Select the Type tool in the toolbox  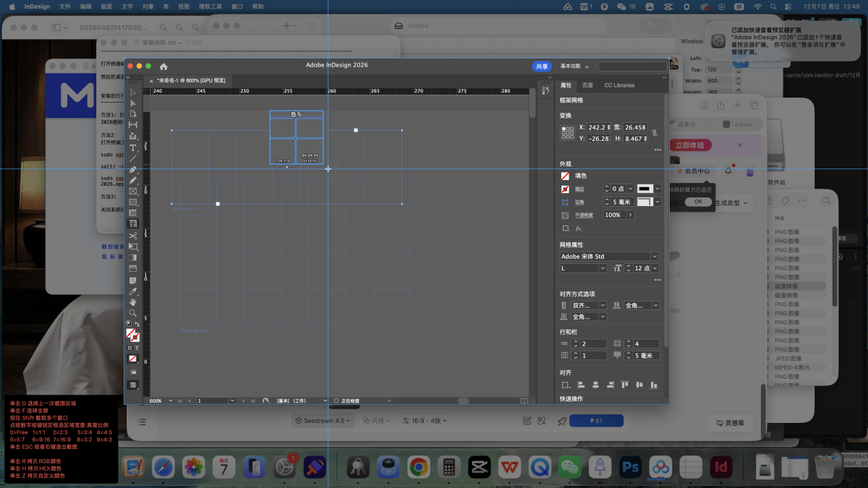[133, 147]
